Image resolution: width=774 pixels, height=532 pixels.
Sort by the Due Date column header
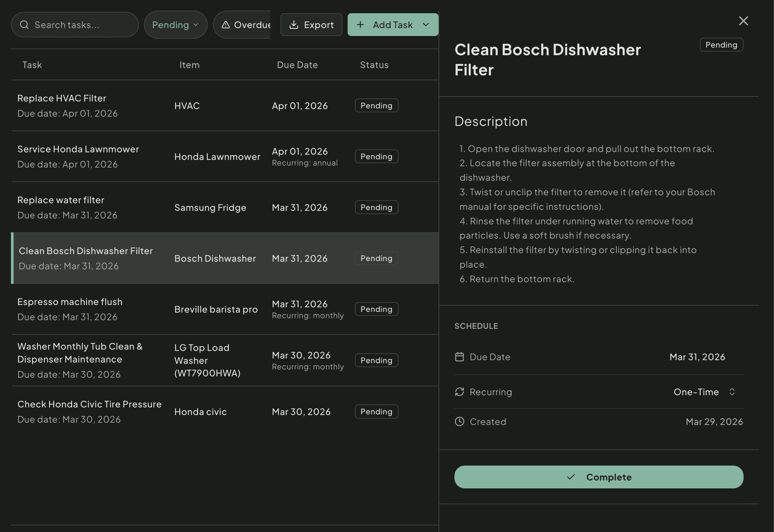[x=297, y=65]
